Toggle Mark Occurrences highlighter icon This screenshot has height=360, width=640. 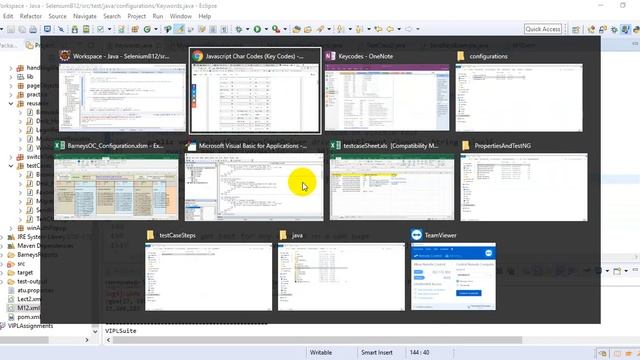tap(179, 29)
